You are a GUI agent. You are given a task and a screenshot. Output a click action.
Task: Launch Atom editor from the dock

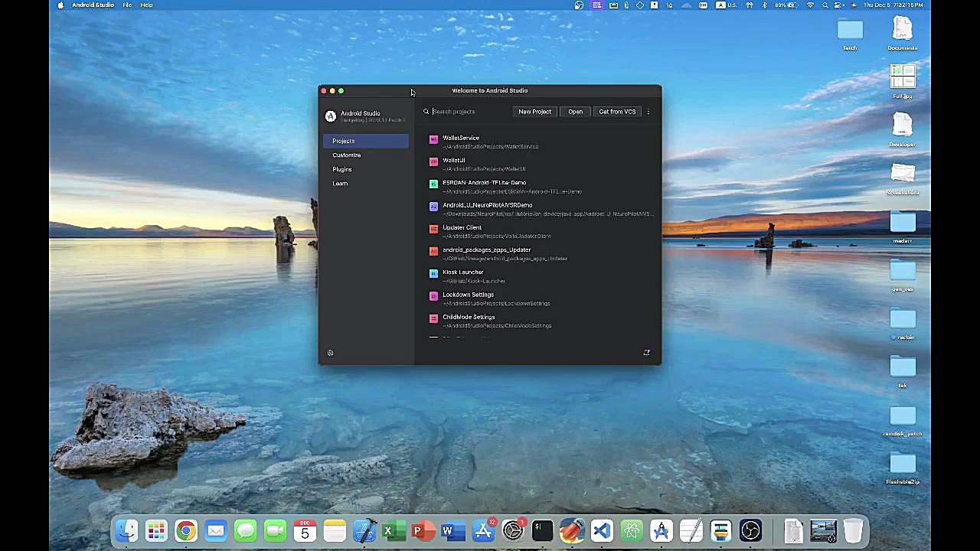(x=632, y=530)
